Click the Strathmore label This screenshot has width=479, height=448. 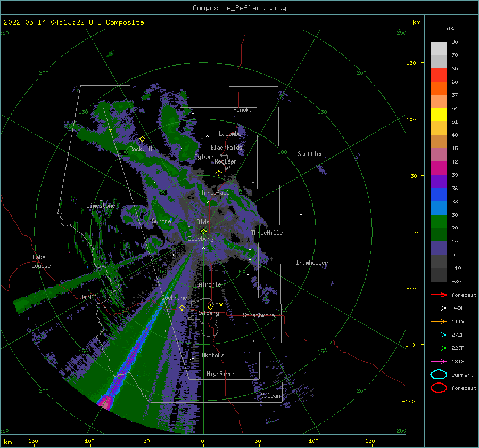point(259,315)
